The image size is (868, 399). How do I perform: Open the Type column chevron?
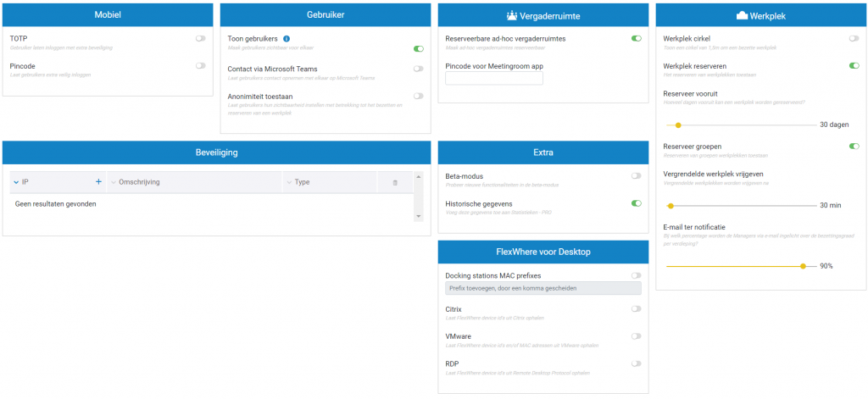(290, 182)
